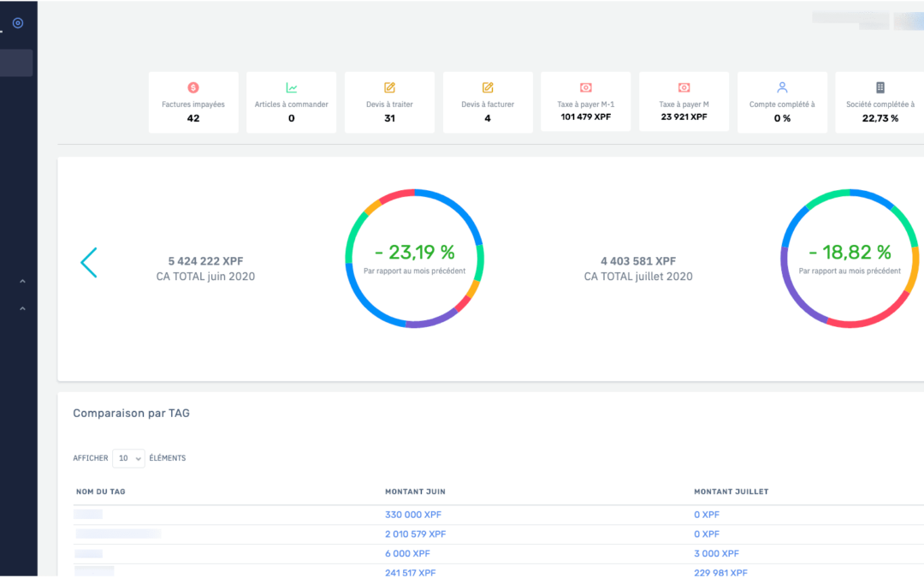
Task: Select the highlighted sidebar menu item
Action: [17, 63]
